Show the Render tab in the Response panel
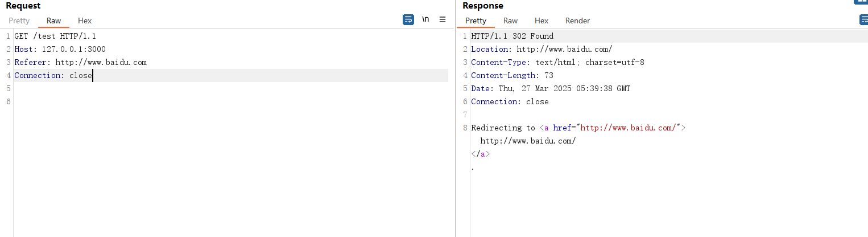This screenshot has height=237, width=868. coord(577,21)
